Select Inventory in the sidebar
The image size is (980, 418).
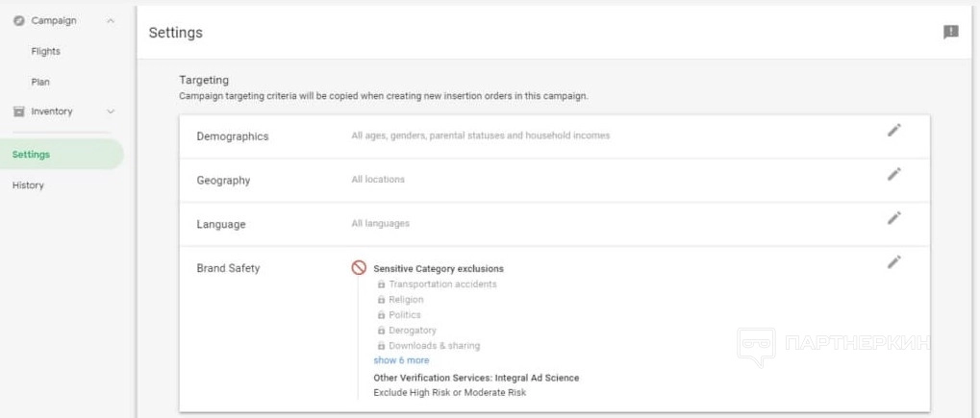52,111
